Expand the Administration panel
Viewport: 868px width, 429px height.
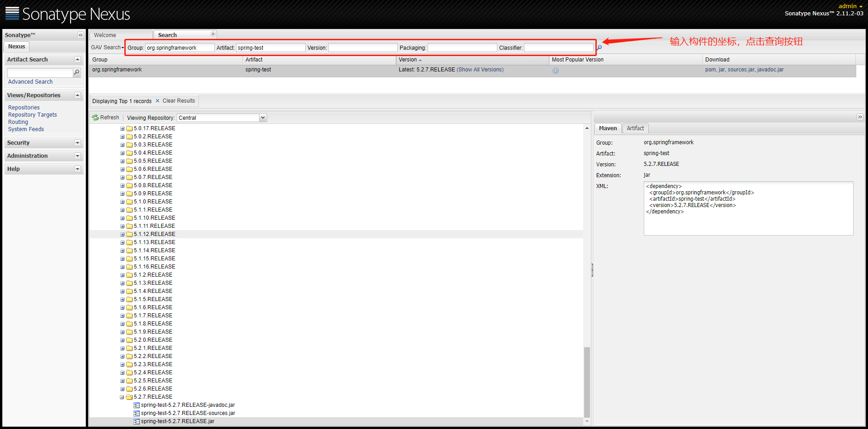tap(77, 156)
